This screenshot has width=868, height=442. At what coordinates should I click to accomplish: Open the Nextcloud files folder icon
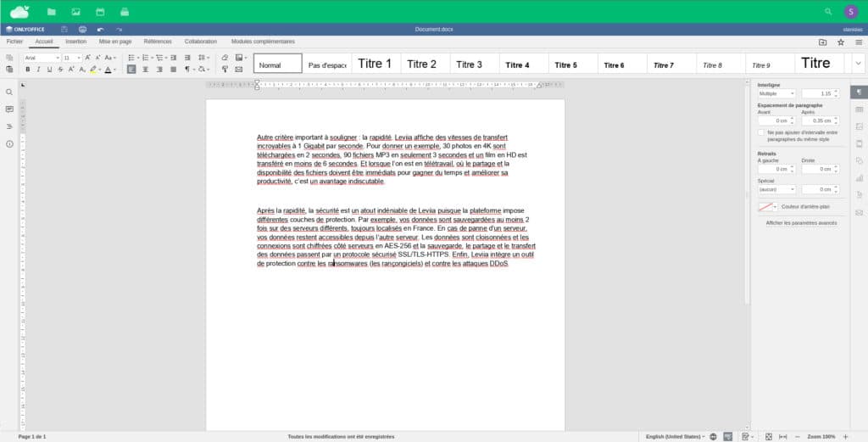(x=52, y=12)
